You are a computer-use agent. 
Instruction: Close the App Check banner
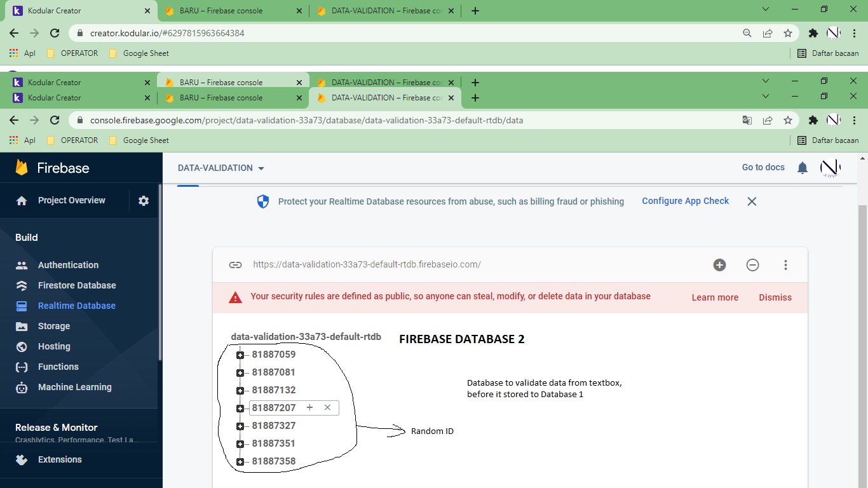[752, 201]
